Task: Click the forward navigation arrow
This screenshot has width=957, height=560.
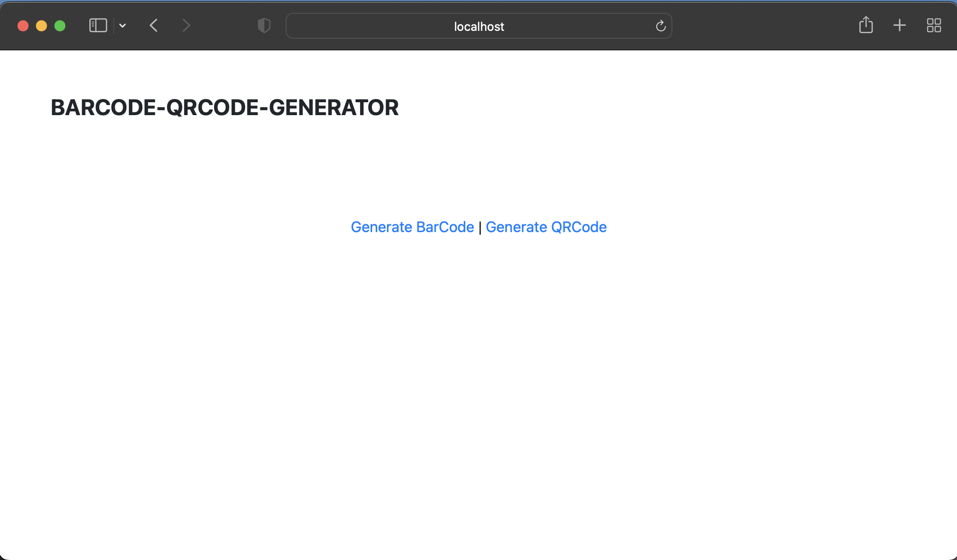Action: tap(186, 25)
